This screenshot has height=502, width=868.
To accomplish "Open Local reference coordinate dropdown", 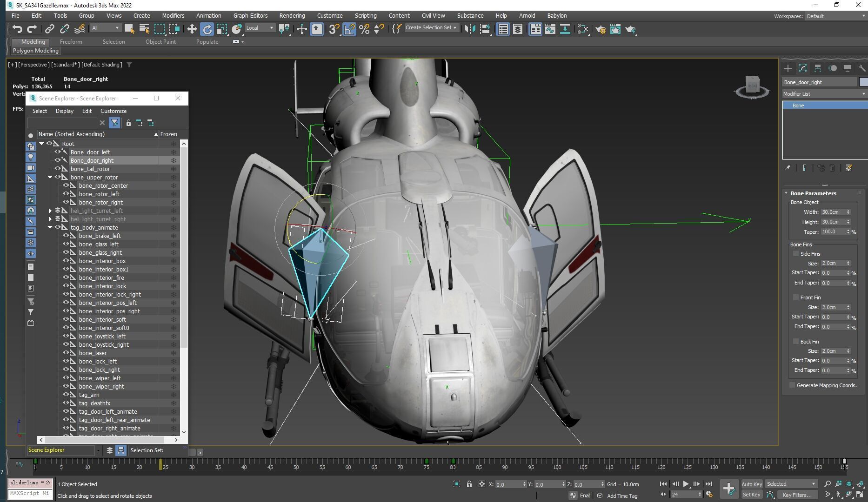I will coord(260,28).
